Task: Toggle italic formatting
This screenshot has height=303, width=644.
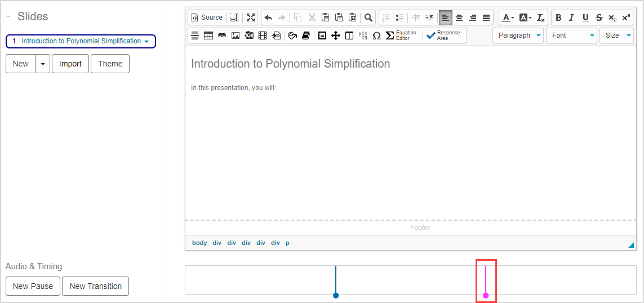Action: 571,17
